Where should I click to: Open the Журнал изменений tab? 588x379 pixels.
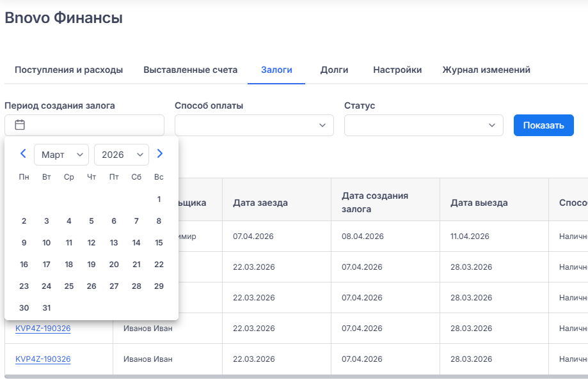pos(486,70)
